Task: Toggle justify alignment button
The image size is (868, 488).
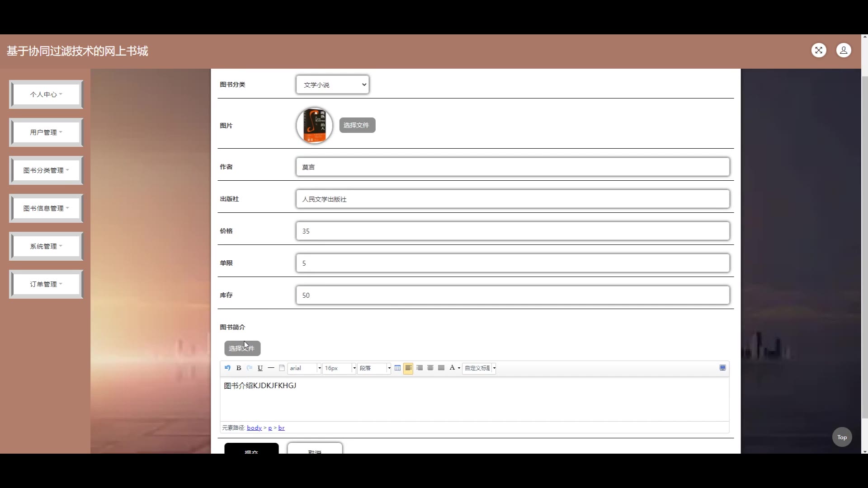Action: [441, 368]
